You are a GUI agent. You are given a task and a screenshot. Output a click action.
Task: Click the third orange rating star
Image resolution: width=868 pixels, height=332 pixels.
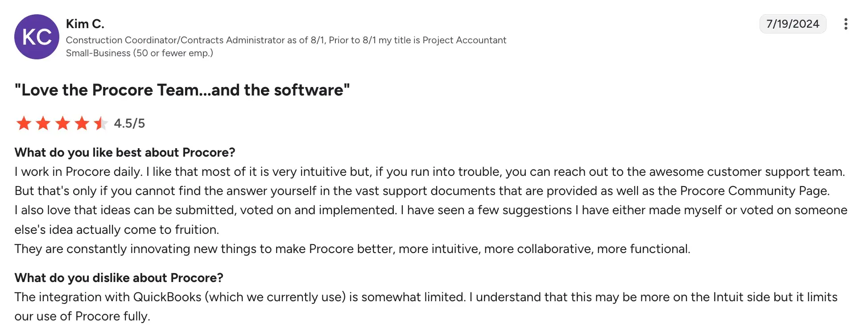[x=63, y=123]
